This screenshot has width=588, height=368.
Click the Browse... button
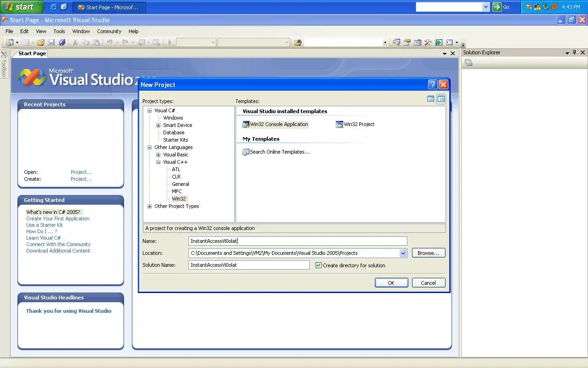[x=428, y=253]
